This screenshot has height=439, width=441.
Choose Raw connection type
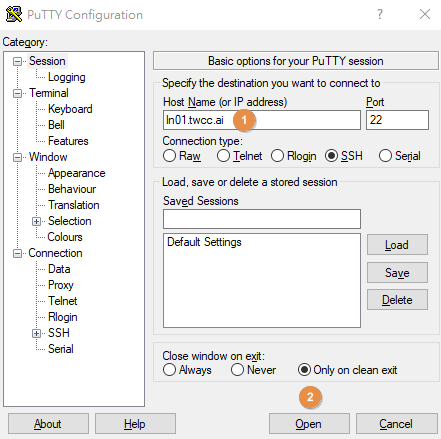[169, 156]
